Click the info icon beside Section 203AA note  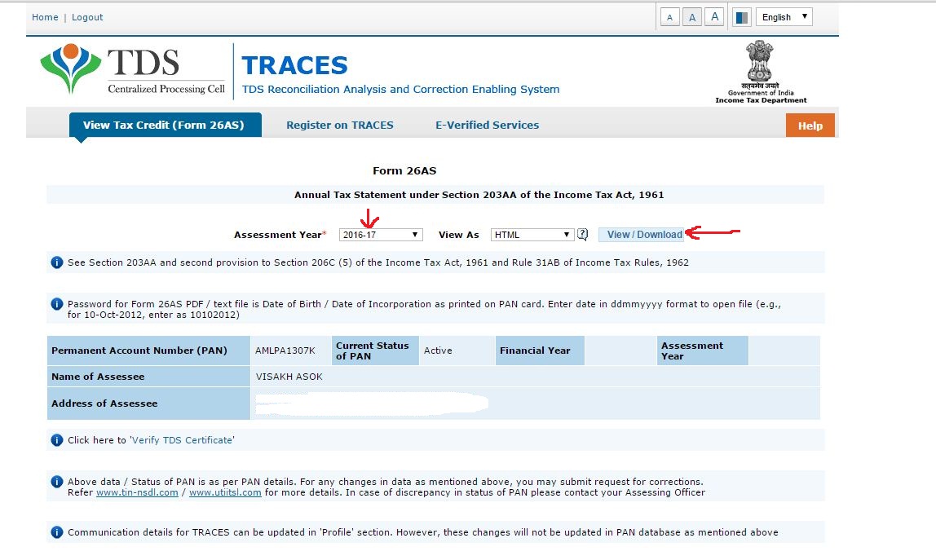click(57, 262)
